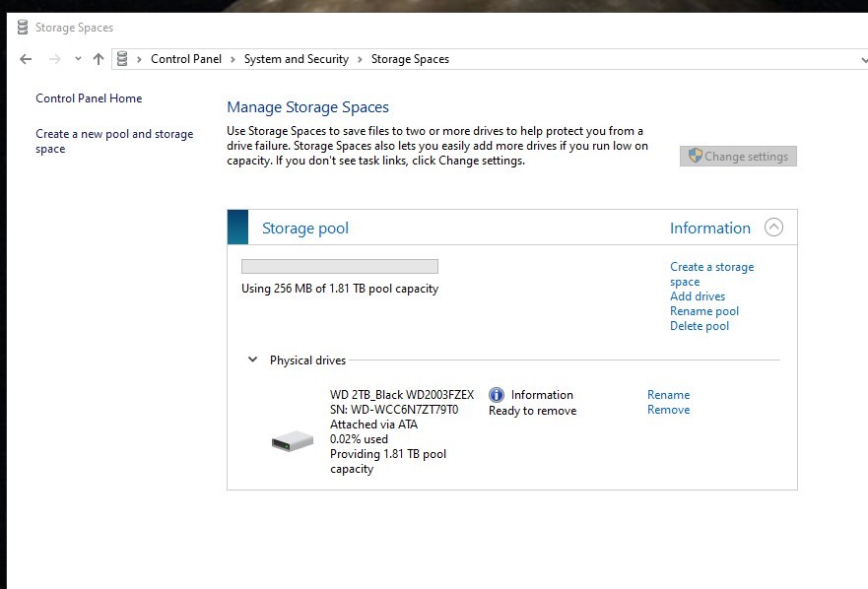Image resolution: width=868 pixels, height=589 pixels.
Task: Click the WD hard drive icon
Action: [x=293, y=441]
